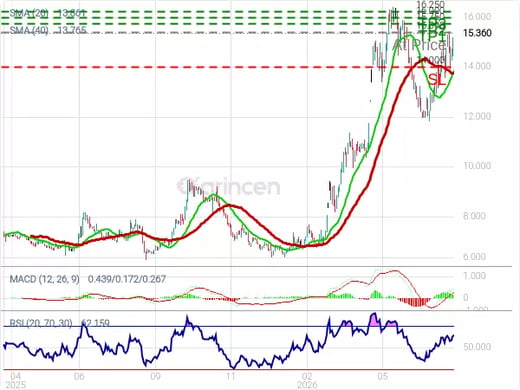Click the 10.000 price axis label
The height and width of the screenshot is (390, 520).
[x=477, y=166]
